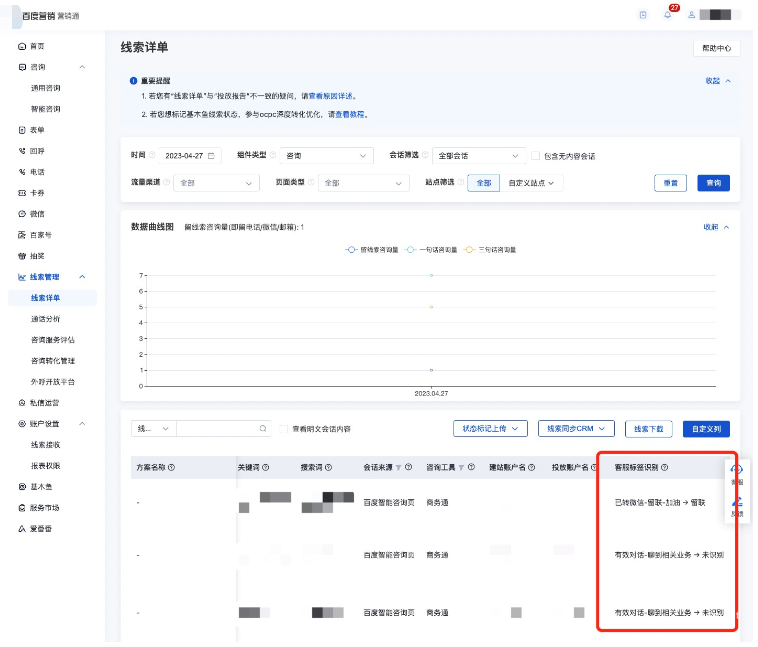This screenshot has height=647, width=758.
Task: Click the magnifier icon in the search box
Action: [263, 429]
